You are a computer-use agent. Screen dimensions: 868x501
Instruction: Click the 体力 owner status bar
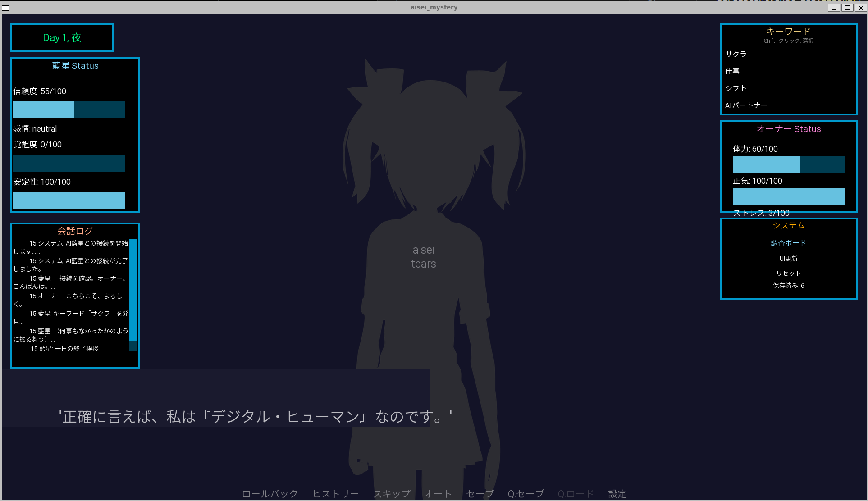pyautogui.click(x=788, y=165)
